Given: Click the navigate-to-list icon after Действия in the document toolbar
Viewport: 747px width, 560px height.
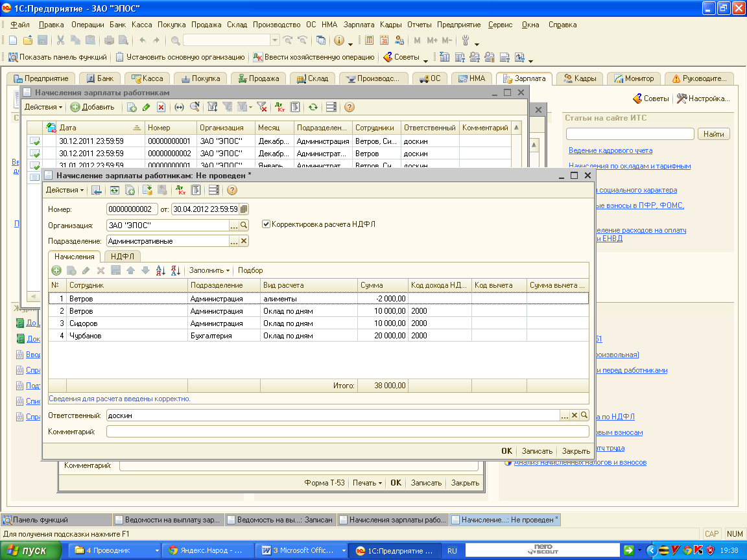Looking at the screenshot, I should pos(97,190).
